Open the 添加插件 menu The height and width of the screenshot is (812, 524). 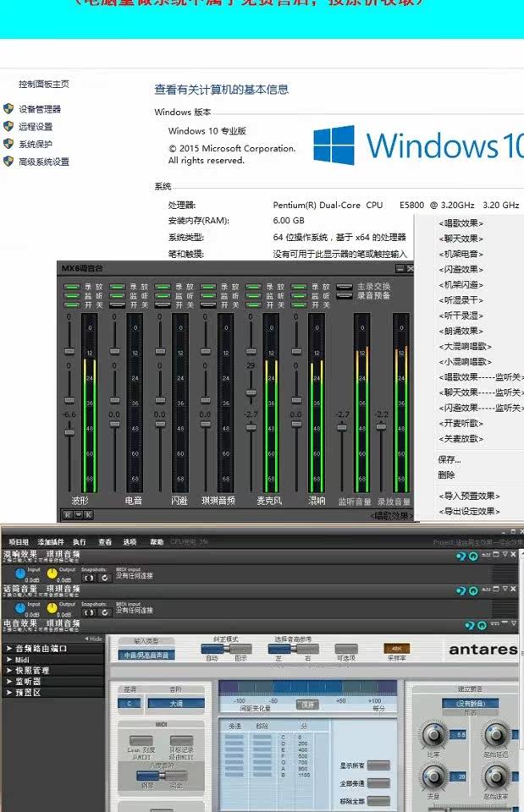click(x=51, y=542)
